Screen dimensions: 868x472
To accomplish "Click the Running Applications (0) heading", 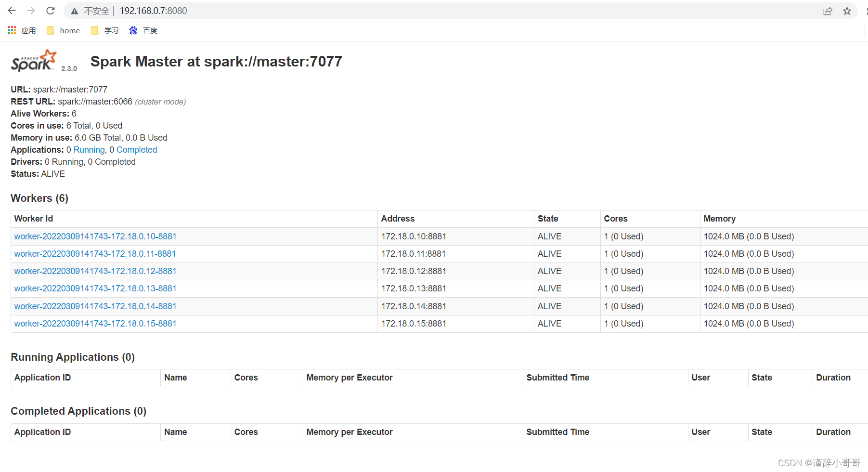I will [73, 357].
